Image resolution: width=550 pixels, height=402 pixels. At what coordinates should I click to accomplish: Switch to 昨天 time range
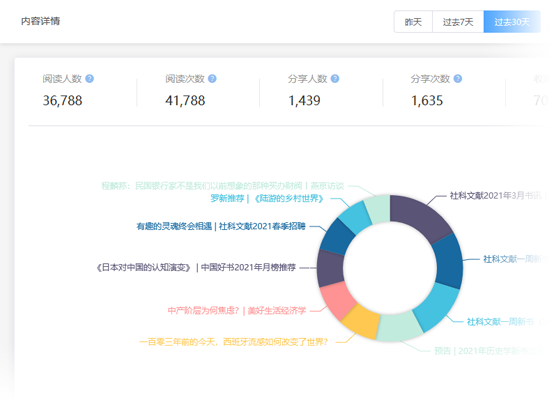(x=413, y=22)
